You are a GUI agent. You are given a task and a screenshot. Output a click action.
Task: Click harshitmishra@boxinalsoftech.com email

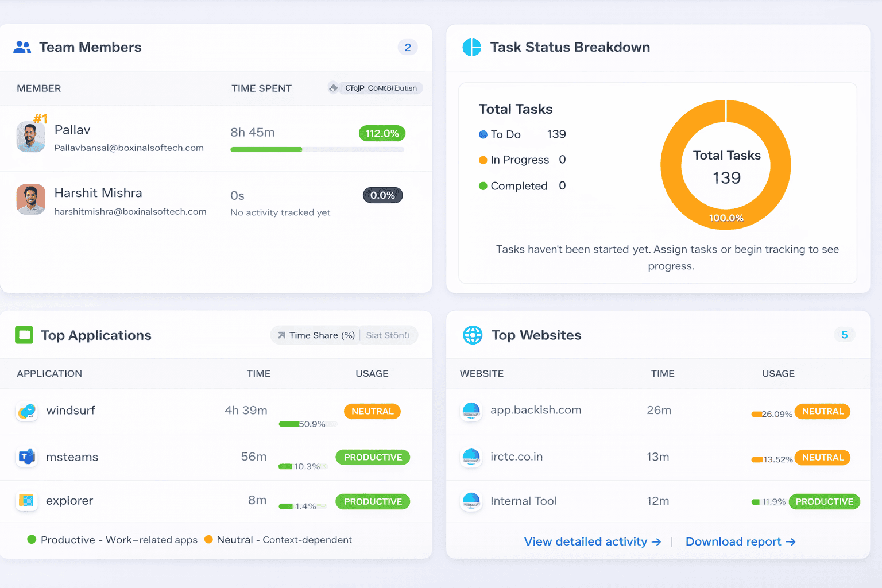130,211
